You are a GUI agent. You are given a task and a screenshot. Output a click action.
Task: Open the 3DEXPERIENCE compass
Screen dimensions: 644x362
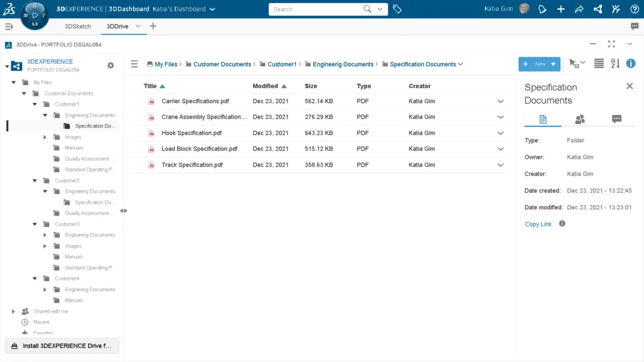[x=35, y=14]
